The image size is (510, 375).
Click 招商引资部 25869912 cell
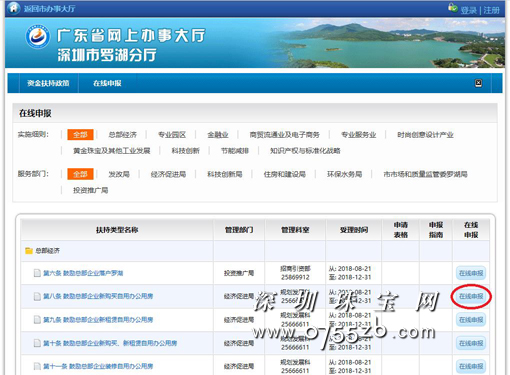pyautogui.click(x=295, y=273)
